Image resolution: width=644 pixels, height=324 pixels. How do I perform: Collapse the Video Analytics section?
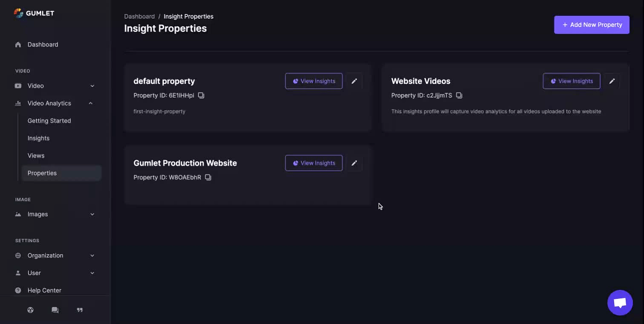pos(91,103)
